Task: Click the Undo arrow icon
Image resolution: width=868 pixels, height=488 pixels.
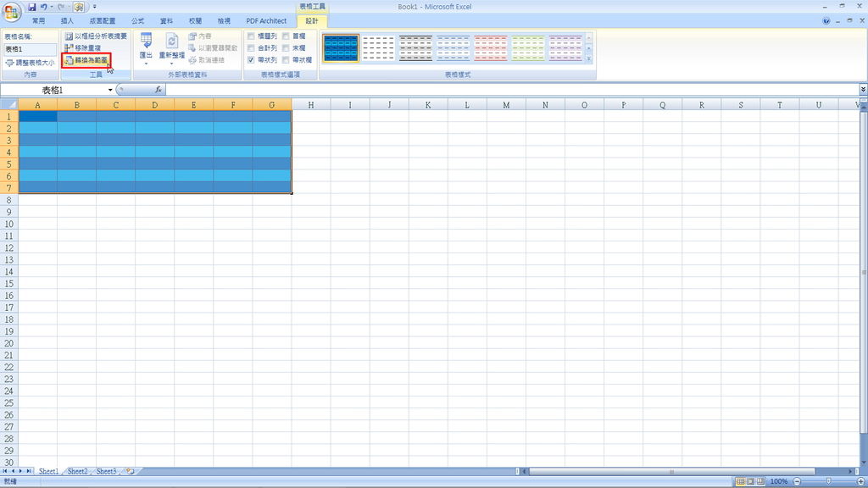Action: pyautogui.click(x=43, y=7)
